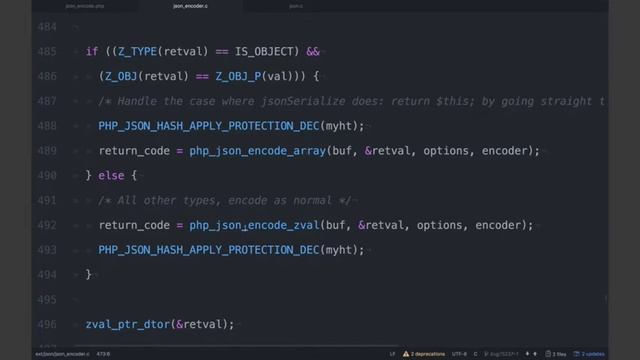Click the deprecations warning icon in status bar
This screenshot has height=360, width=640.
[x=406, y=354]
